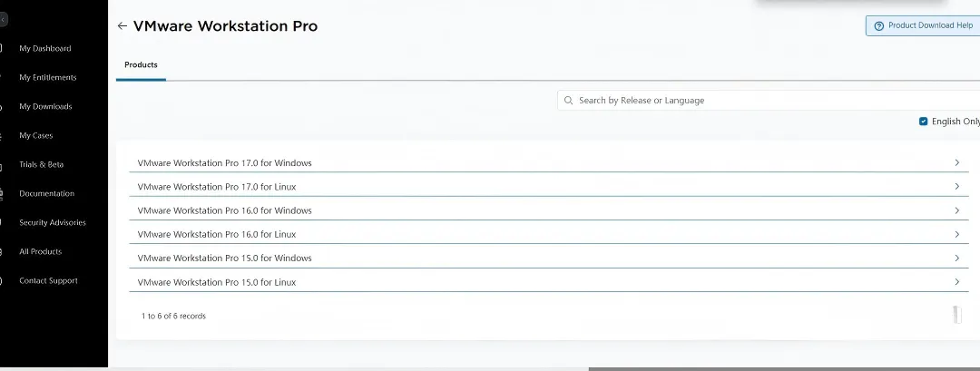This screenshot has height=371, width=980.
Task: Expand VMware Workstation Pro 17.0 for Windows chevron
Action: point(957,162)
